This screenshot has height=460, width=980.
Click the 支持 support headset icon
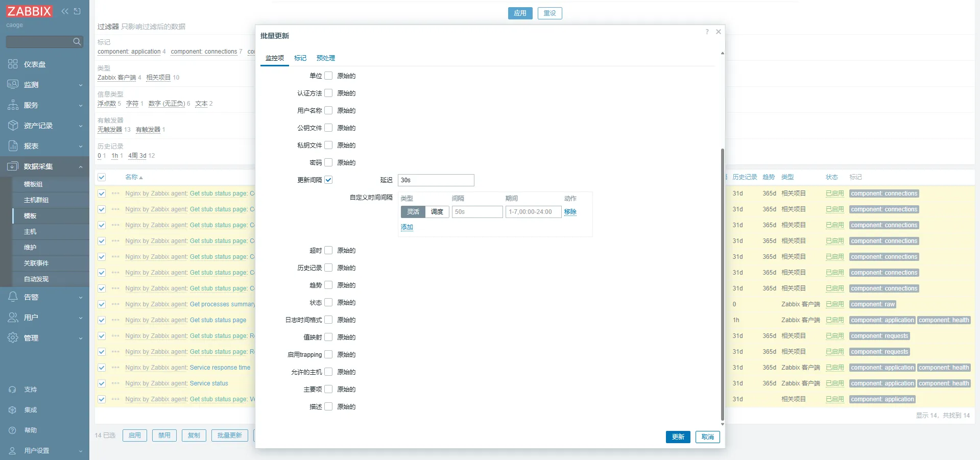pyautogui.click(x=13, y=390)
